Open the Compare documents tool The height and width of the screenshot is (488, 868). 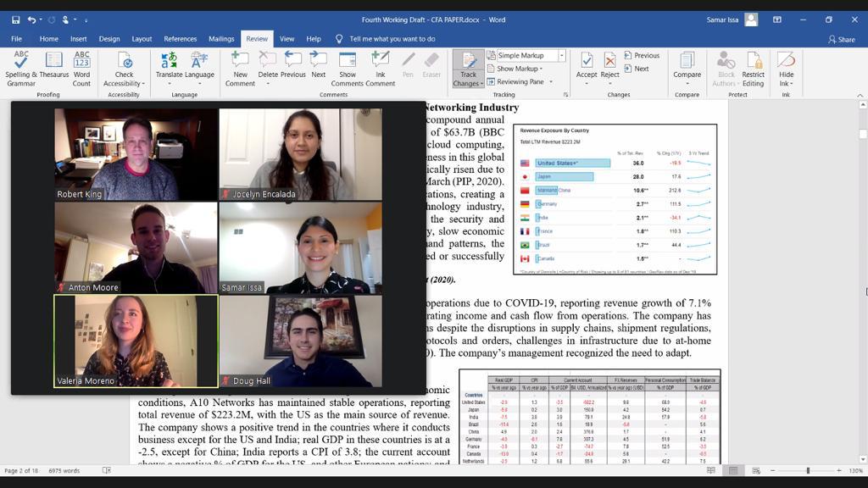click(x=687, y=66)
